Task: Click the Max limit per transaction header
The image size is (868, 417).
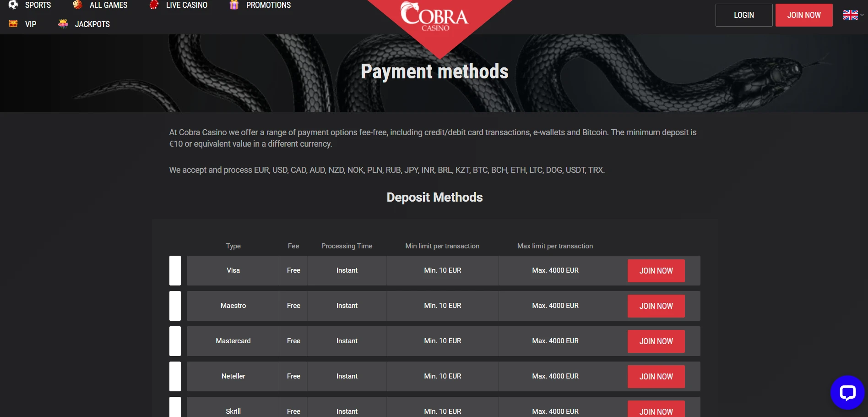Action: (x=555, y=246)
